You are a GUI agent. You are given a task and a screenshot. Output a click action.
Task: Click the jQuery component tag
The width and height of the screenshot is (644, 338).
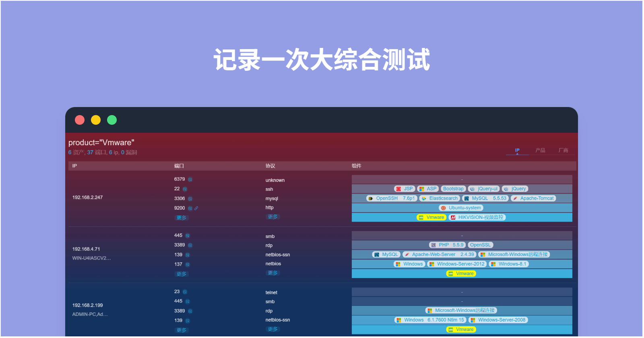pyautogui.click(x=515, y=189)
